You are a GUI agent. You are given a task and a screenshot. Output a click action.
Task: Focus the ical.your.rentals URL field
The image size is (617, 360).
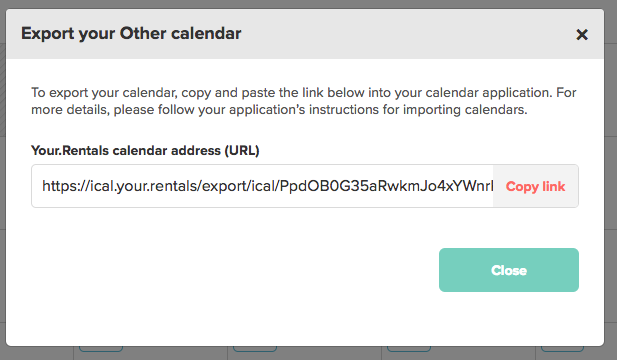point(262,186)
